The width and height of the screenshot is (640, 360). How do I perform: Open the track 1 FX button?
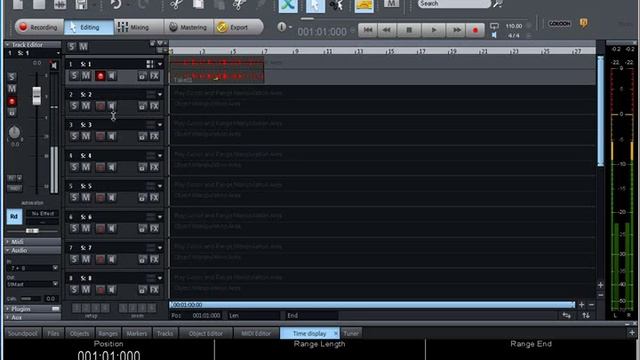(154, 76)
